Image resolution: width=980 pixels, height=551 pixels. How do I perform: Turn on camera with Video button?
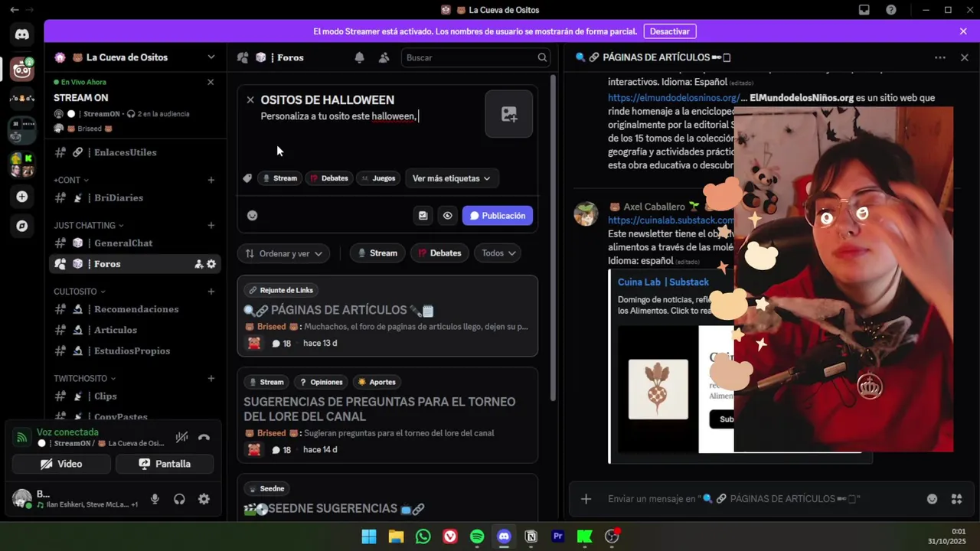coord(61,464)
